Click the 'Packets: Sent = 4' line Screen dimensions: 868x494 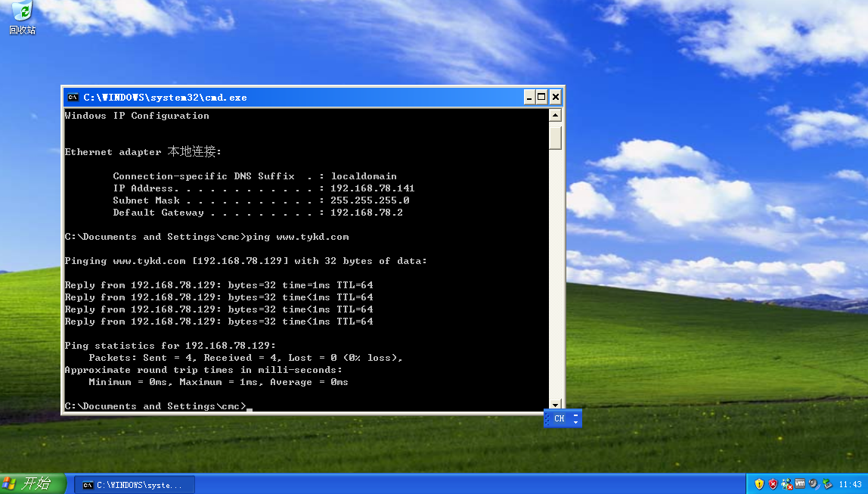245,358
